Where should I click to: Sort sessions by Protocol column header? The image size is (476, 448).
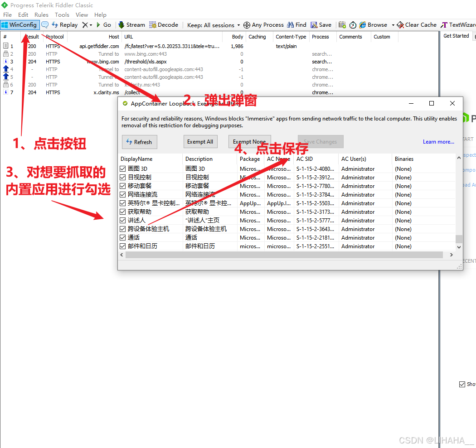[x=55, y=37]
